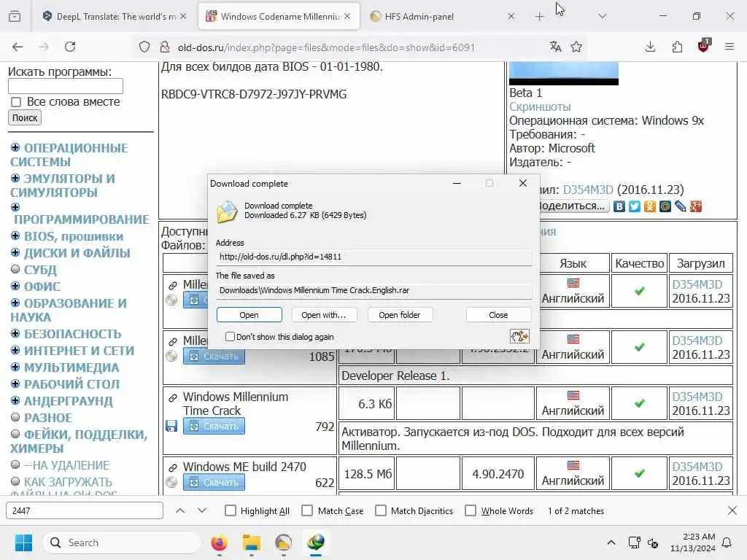747x560 pixels.
Task: Turn on Match Diacritics
Action: 381,510
